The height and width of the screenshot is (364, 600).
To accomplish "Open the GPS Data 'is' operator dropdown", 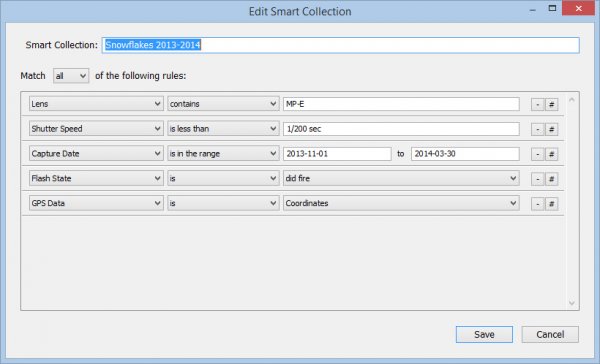I will coord(223,203).
